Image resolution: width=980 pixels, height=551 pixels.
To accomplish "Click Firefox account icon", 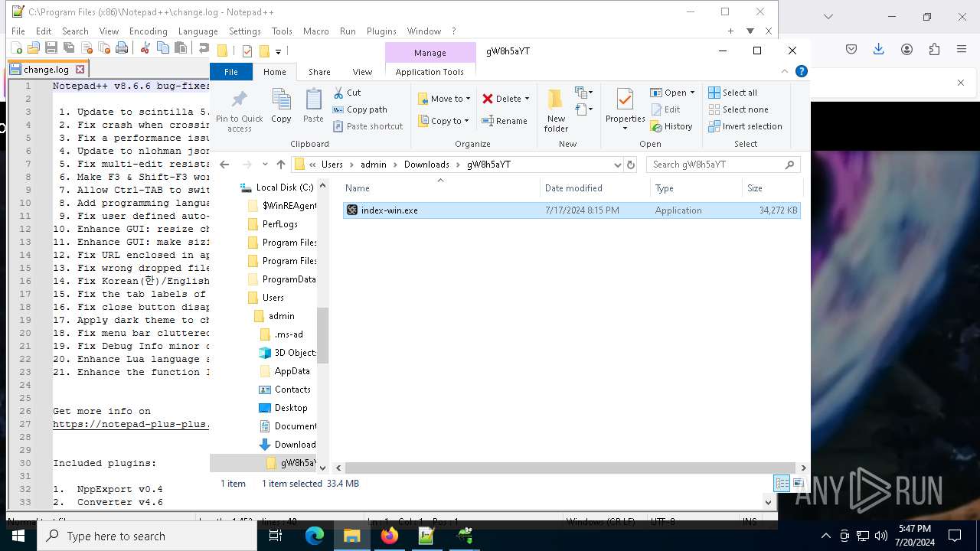I will [906, 49].
